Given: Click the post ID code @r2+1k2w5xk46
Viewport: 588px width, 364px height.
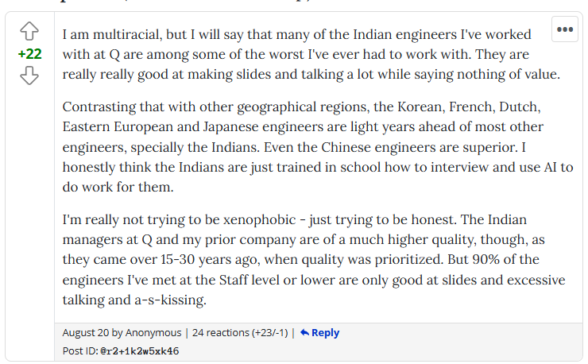Looking at the screenshot, I should [x=140, y=350].
